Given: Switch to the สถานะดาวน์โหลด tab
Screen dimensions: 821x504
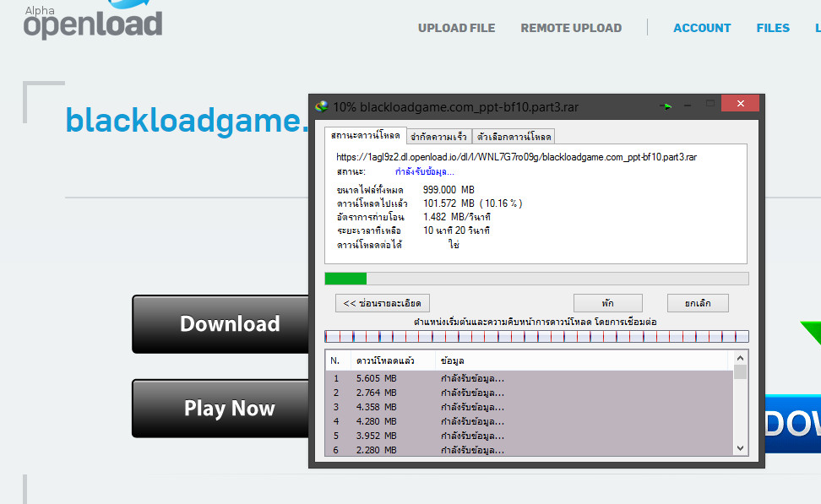Looking at the screenshot, I should click(366, 136).
